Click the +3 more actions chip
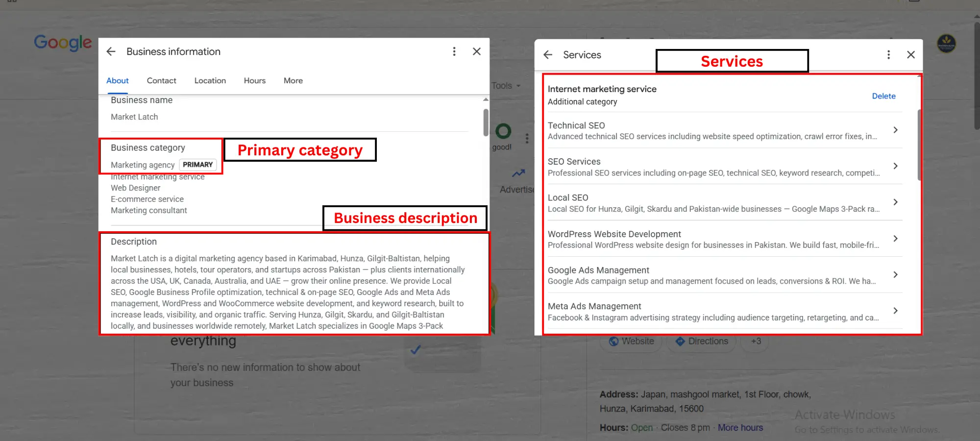 tap(756, 341)
